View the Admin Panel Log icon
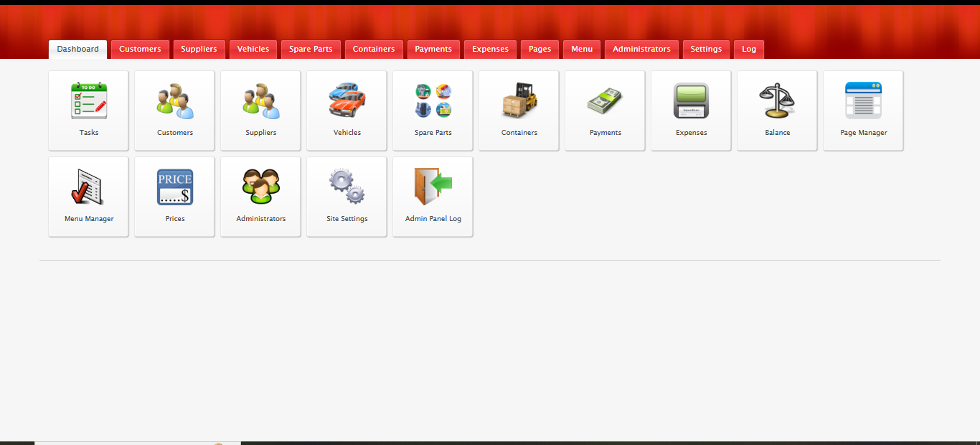 click(x=433, y=187)
